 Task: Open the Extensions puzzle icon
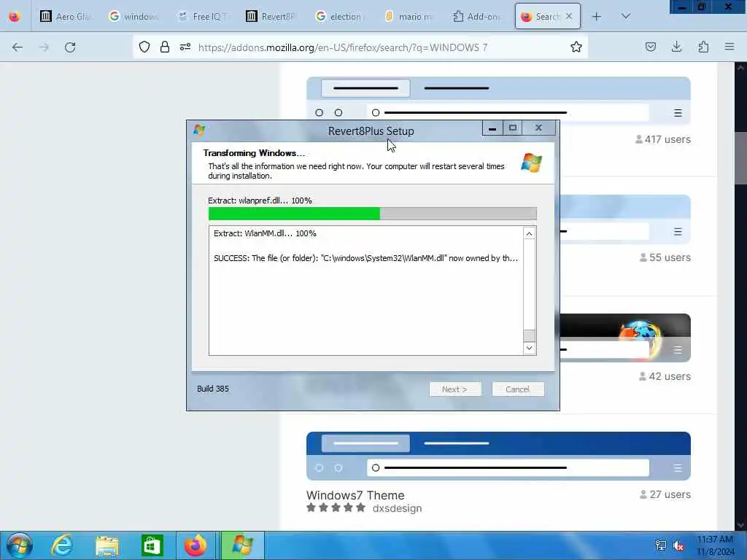(703, 47)
